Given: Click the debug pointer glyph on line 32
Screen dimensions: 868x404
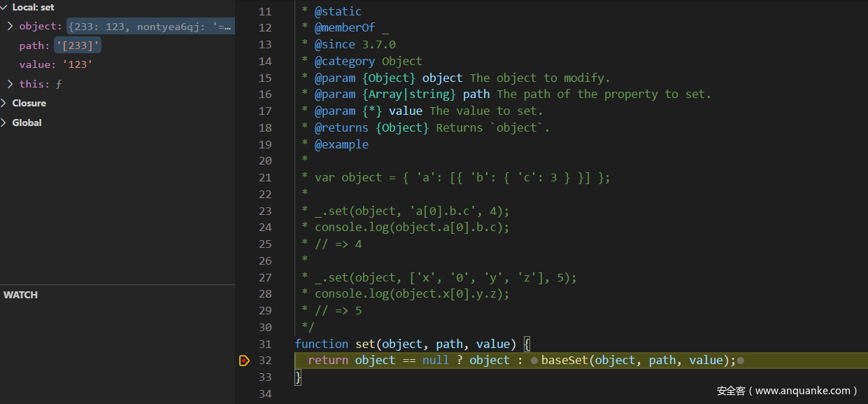Looking at the screenshot, I should tap(244, 361).
